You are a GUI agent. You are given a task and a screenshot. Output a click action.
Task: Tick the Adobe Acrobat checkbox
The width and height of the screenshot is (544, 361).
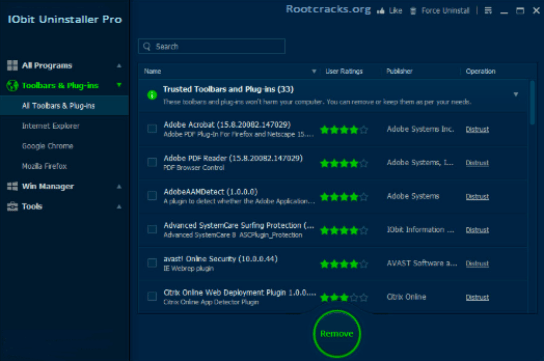(x=152, y=129)
